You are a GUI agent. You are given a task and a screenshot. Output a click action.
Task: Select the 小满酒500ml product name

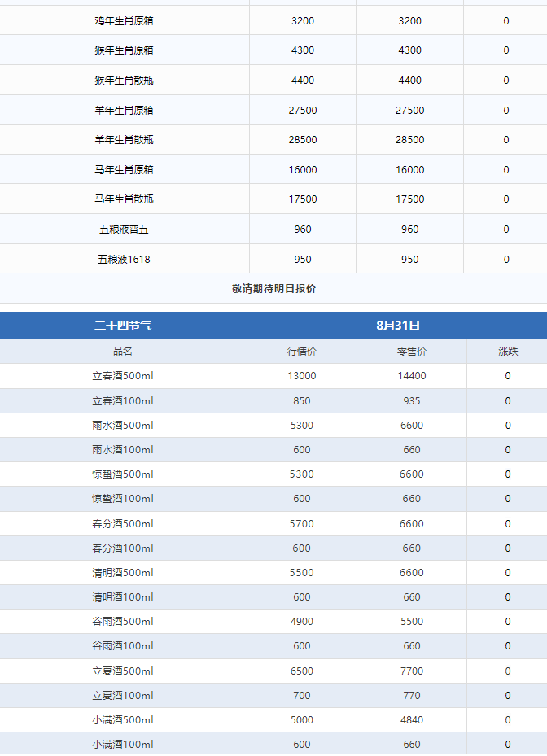click(x=123, y=720)
